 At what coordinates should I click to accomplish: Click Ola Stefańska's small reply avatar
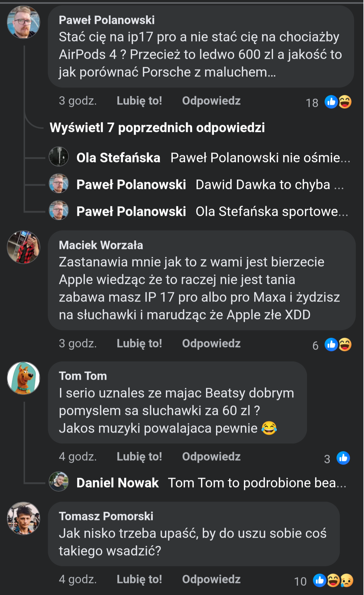(59, 156)
